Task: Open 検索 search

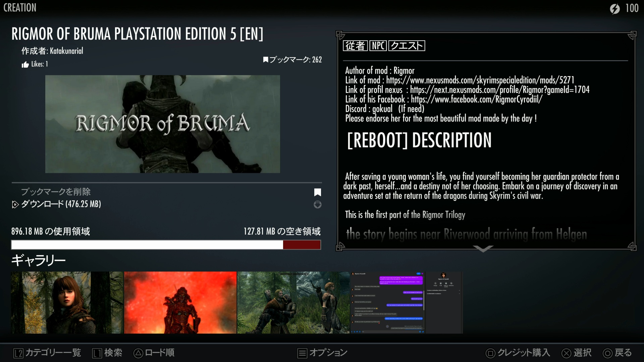Action: (113, 353)
